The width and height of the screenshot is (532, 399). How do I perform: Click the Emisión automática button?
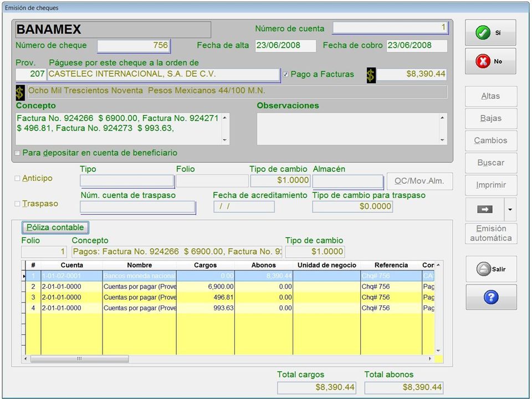(x=491, y=233)
